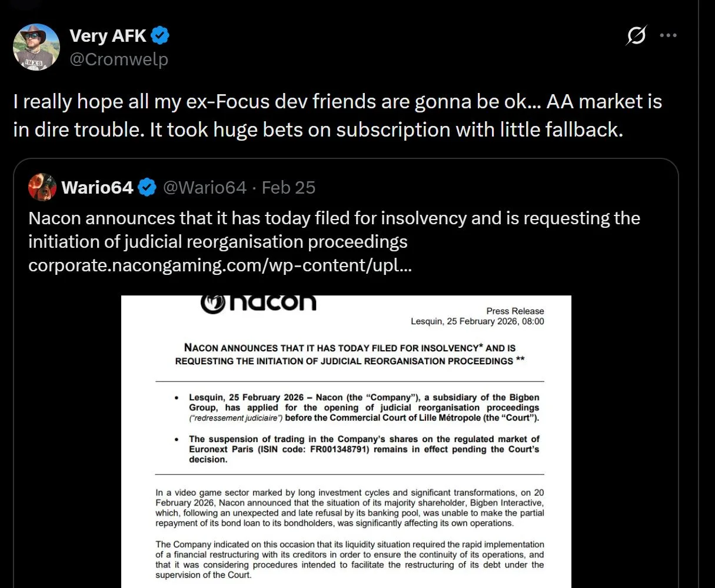This screenshot has width=715, height=588.
Task: Click the "Press Release" label in document image
Action: [515, 311]
